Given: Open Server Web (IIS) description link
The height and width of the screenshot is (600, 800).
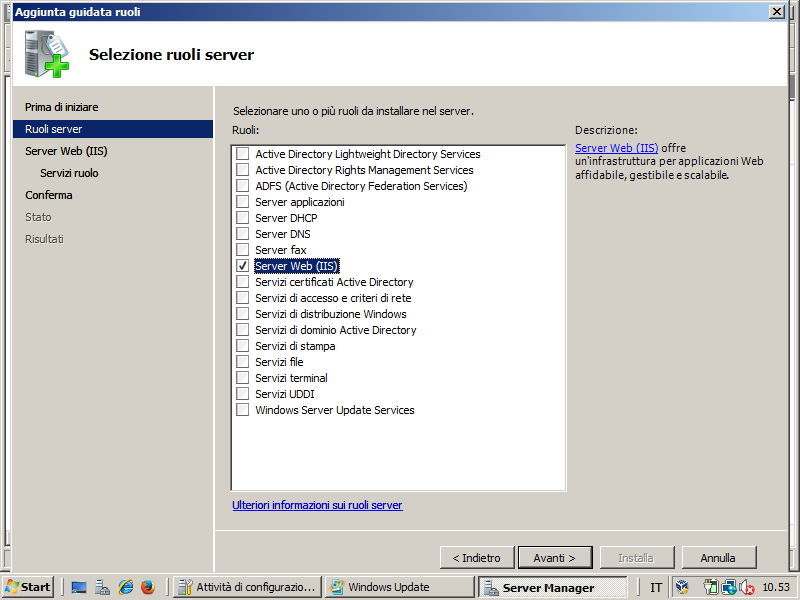Looking at the screenshot, I should tap(616, 148).
